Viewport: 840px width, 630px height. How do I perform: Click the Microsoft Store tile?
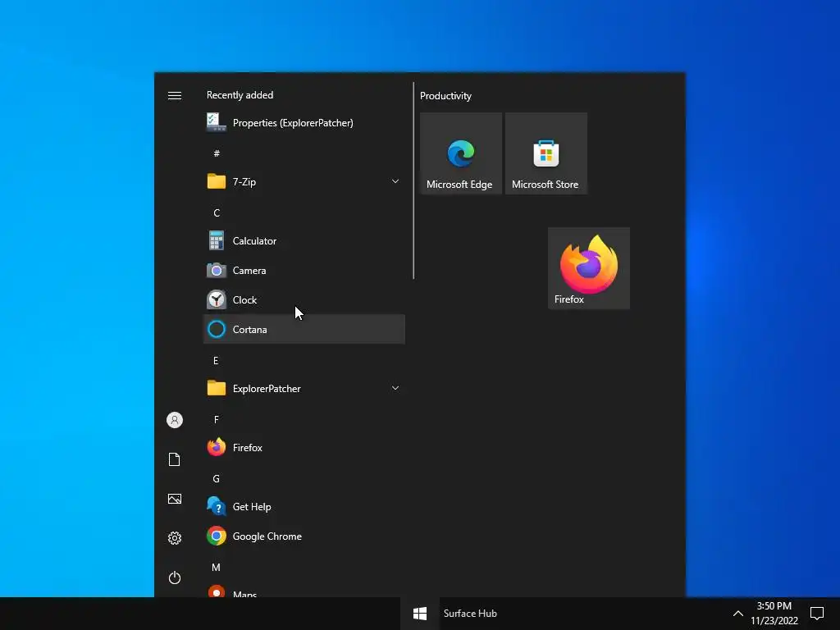click(x=546, y=153)
